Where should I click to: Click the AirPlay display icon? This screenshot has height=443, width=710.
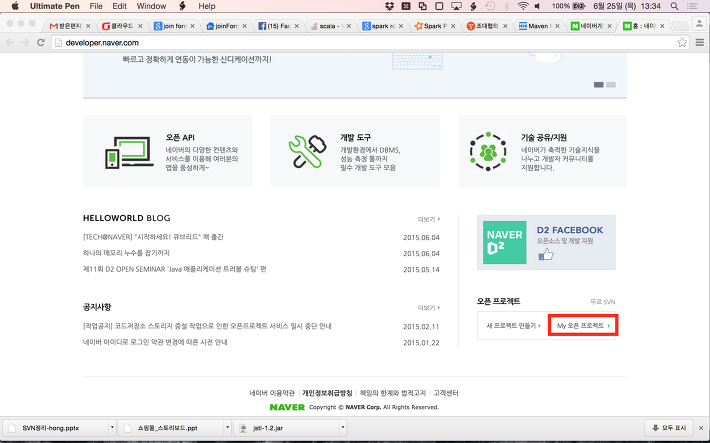coord(456,6)
